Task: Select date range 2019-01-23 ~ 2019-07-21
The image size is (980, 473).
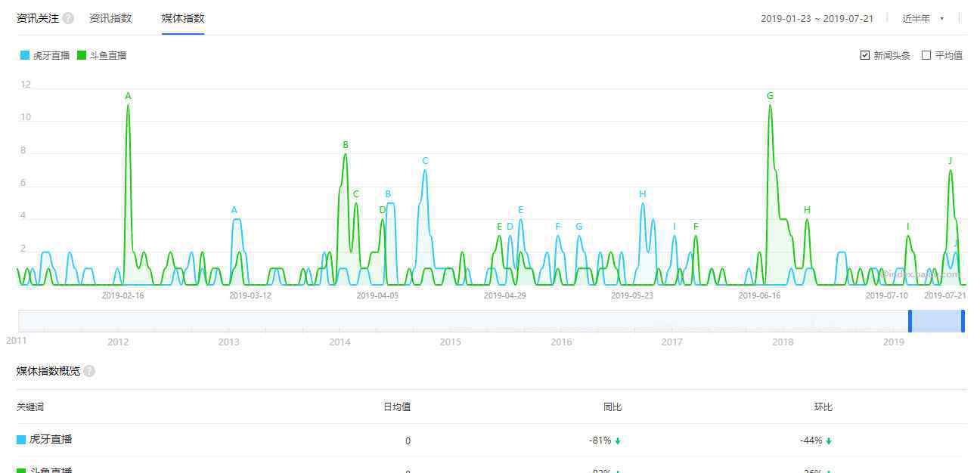Action: 817,19
